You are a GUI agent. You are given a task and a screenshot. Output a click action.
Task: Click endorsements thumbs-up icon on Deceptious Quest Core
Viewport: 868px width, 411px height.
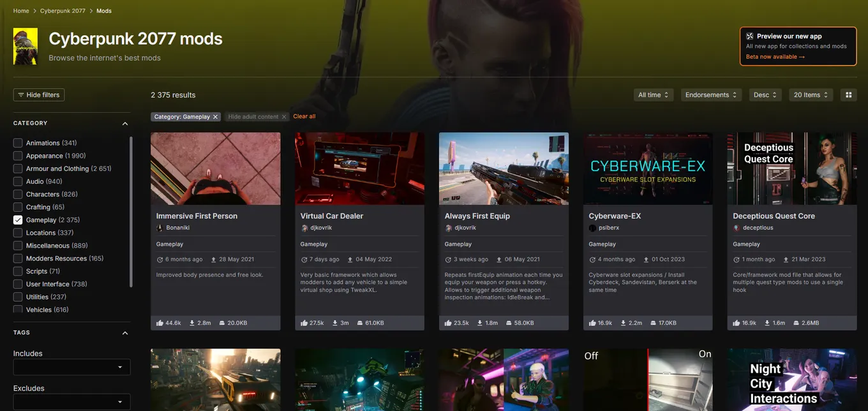tap(737, 323)
